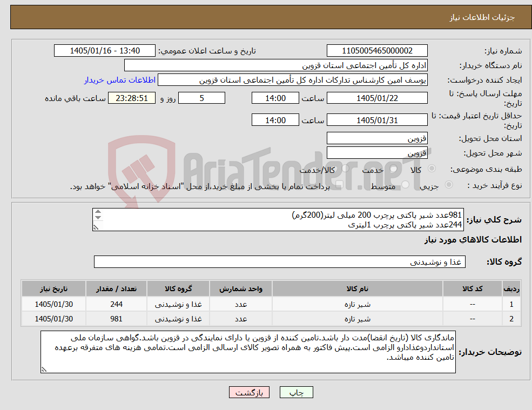Click remaining days field showing 5

[x=201, y=98]
